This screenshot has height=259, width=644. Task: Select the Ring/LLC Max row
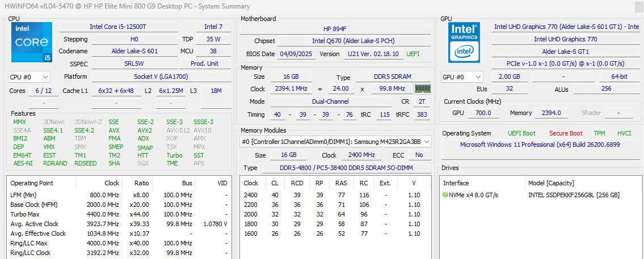pos(119,243)
